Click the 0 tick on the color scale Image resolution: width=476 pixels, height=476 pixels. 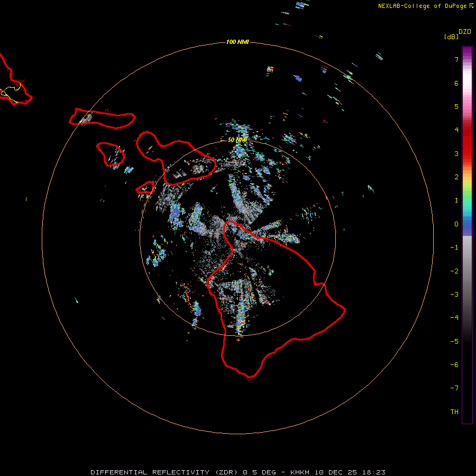pos(456,224)
